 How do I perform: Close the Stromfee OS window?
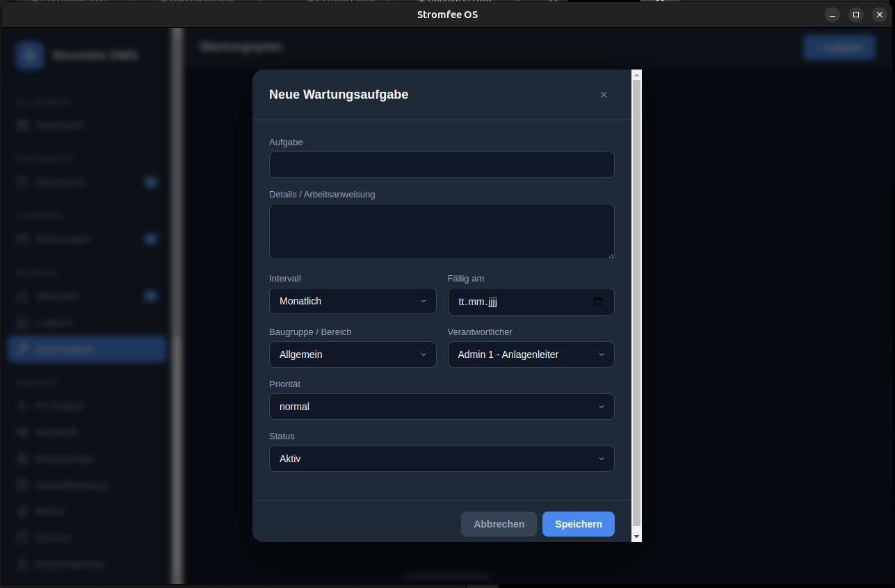tap(879, 15)
